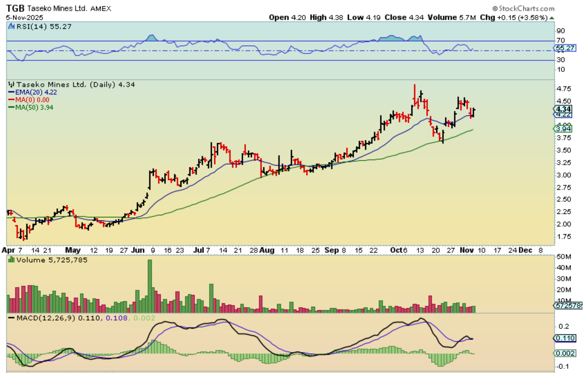This screenshot has height=373, width=588.
Task: Click the 0.110 MACD value tag
Action: [565, 338]
